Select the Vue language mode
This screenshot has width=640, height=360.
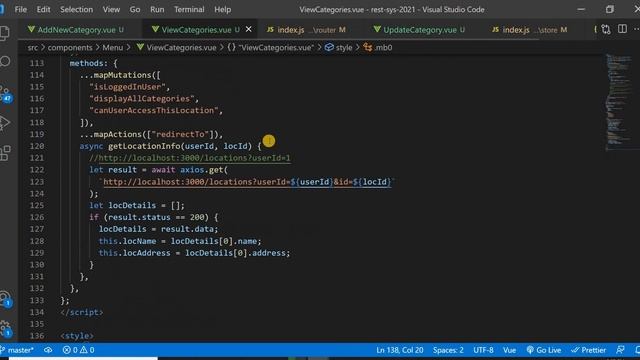(x=509, y=350)
